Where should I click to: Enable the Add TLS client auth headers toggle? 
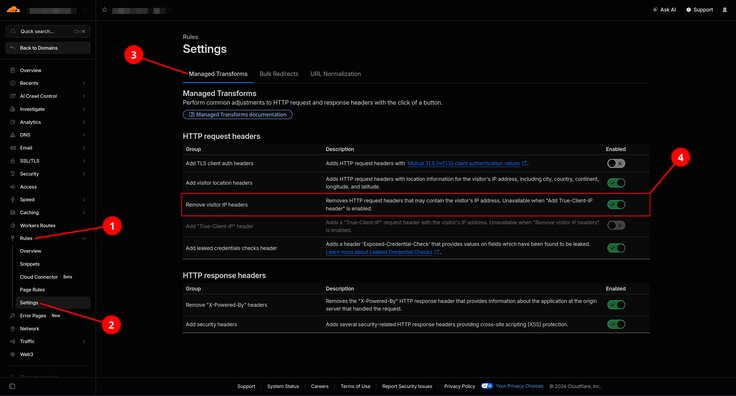click(x=616, y=163)
